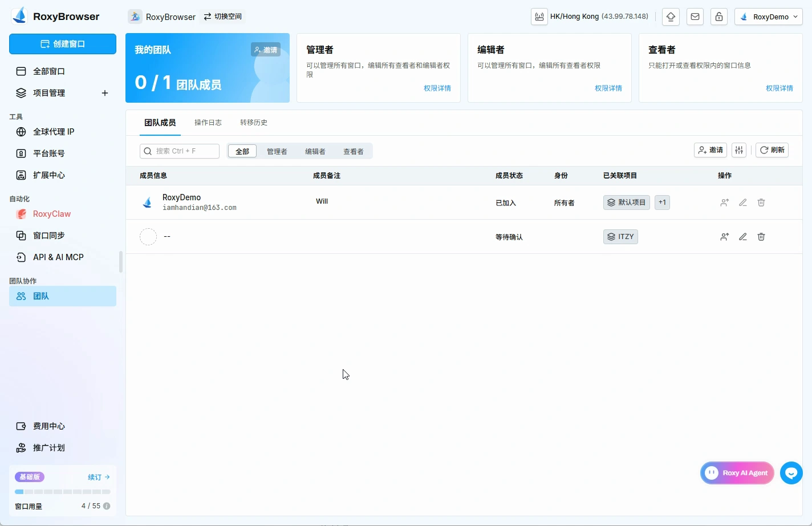Viewport: 812px width, 526px height.
Task: Click the member search field
Action: [x=180, y=151]
